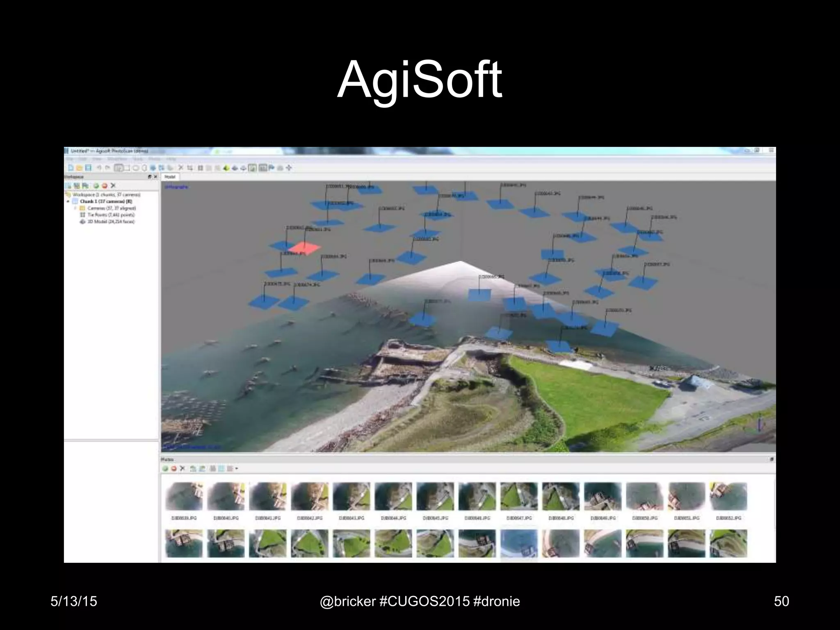Click red Disable icon in Photos panel
The width and height of the screenshot is (840, 630).
pos(174,468)
